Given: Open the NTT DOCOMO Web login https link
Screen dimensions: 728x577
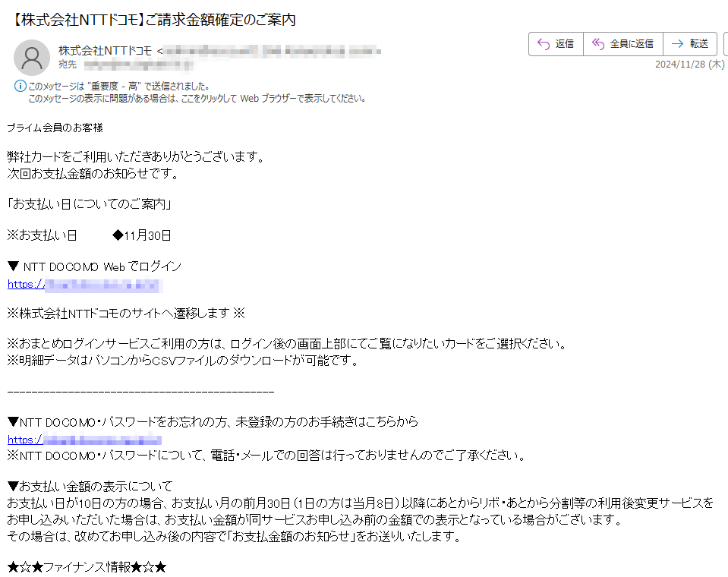Looking at the screenshot, I should 85,284.
